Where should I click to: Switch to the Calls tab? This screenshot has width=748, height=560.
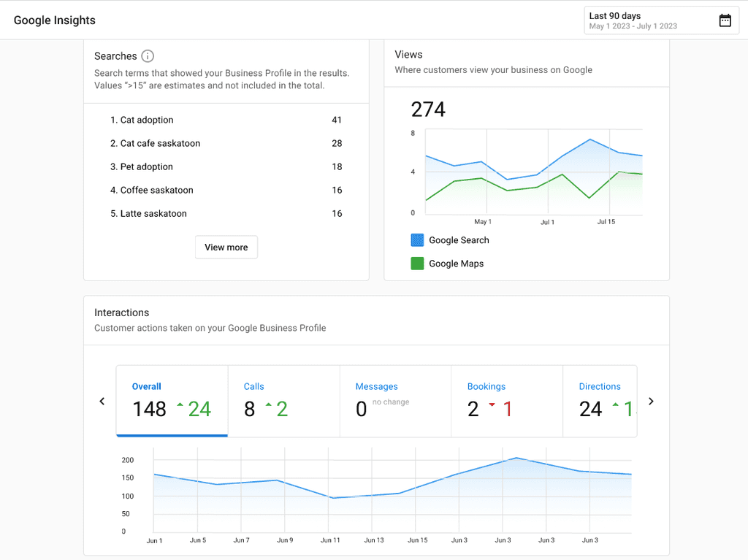pyautogui.click(x=284, y=401)
